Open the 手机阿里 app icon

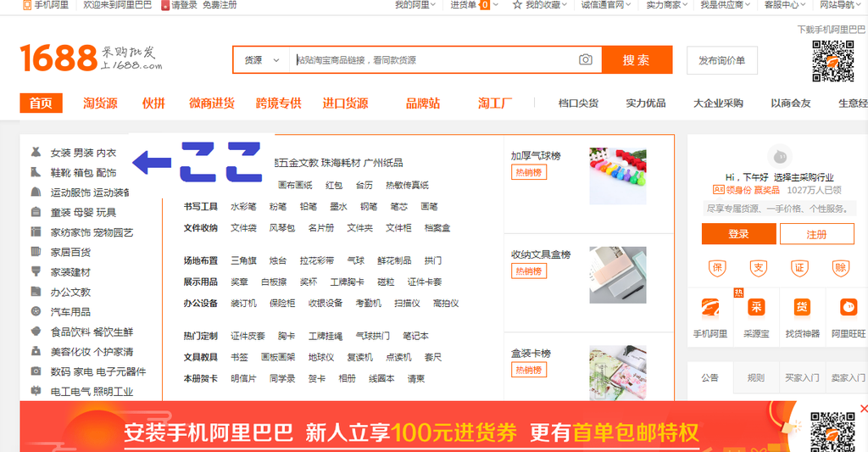[x=710, y=308]
